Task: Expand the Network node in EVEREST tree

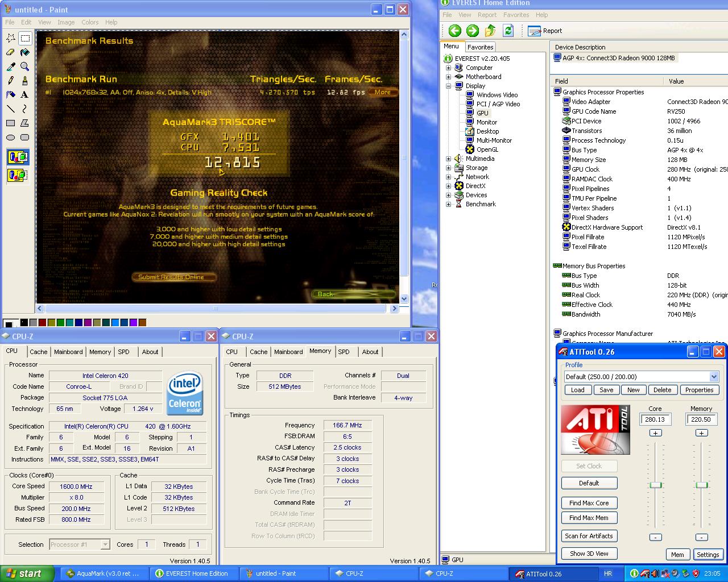Action: tap(449, 177)
